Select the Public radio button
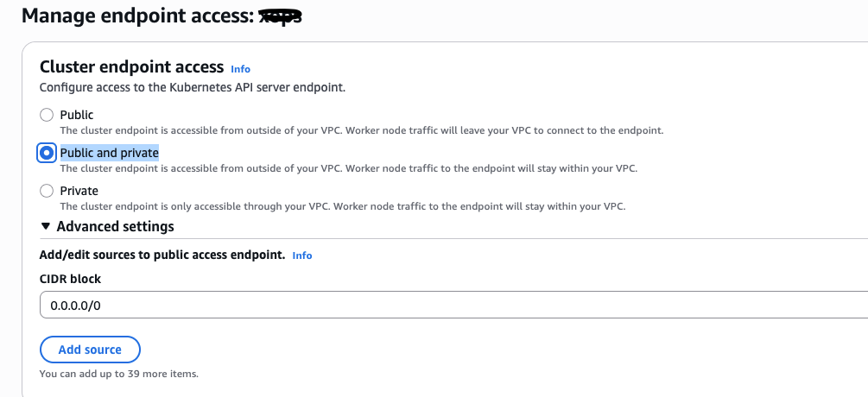This screenshot has width=868, height=397. 47,115
